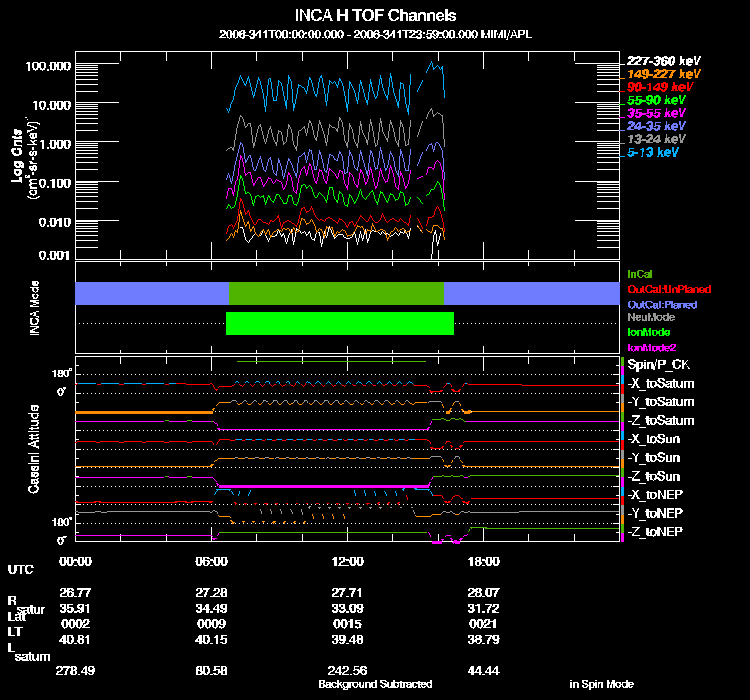This screenshot has height=700, width=750.
Task: Click the 'INCA Mode' axis label
Action: point(34,308)
